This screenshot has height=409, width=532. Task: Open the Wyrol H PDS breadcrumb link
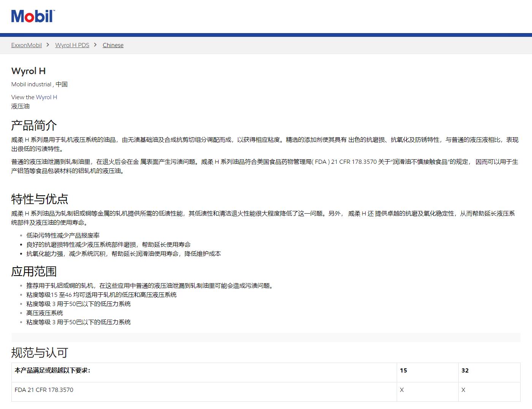pyautogui.click(x=72, y=45)
